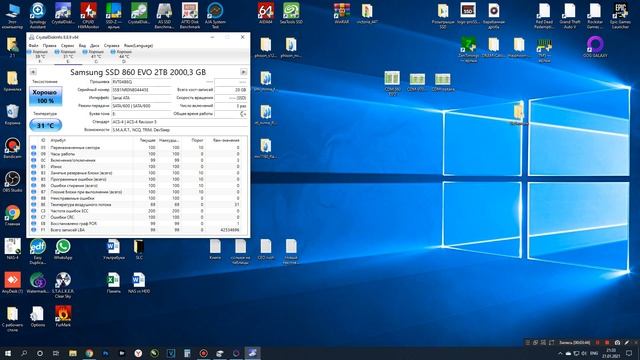Screen dimensions: 640x360
Task: Click the Хорошо 100 % health status button
Action: coord(45,96)
